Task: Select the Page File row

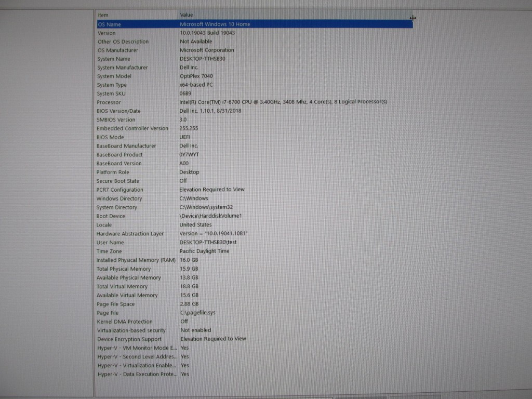Action: point(255,313)
